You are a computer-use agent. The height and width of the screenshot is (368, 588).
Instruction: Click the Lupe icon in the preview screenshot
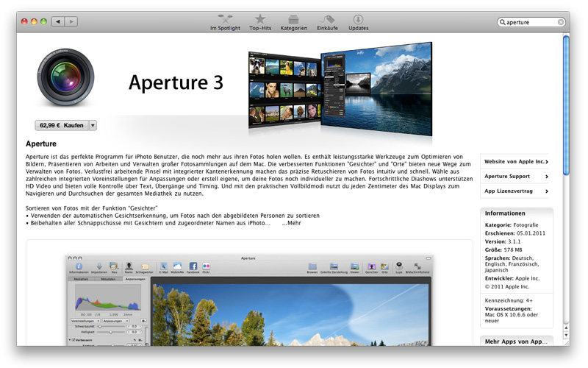(399, 268)
